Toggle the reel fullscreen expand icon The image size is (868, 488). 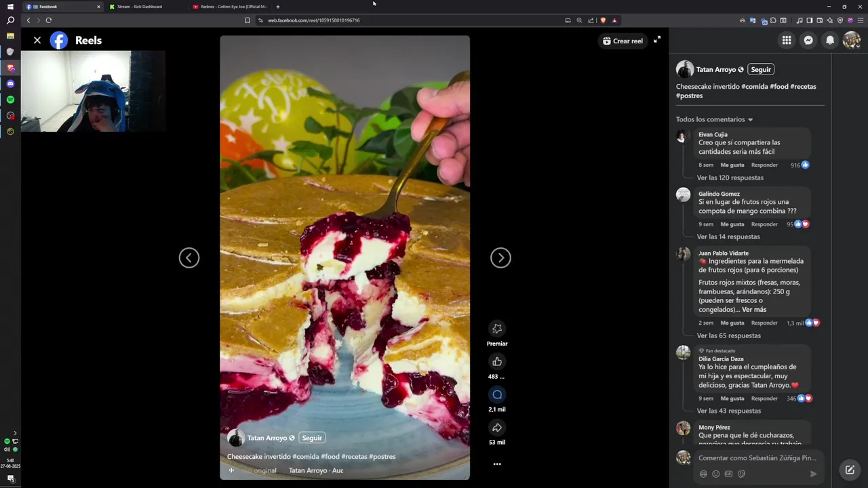click(x=657, y=40)
